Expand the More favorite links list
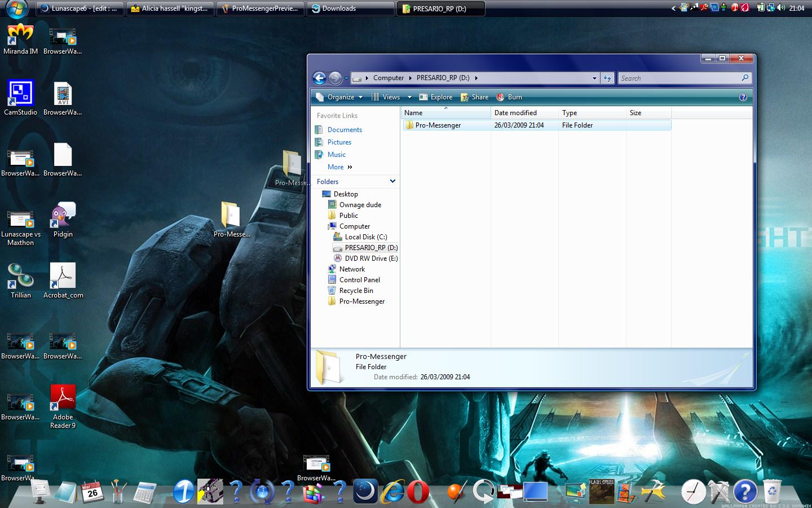This screenshot has height=508, width=812. [340, 167]
